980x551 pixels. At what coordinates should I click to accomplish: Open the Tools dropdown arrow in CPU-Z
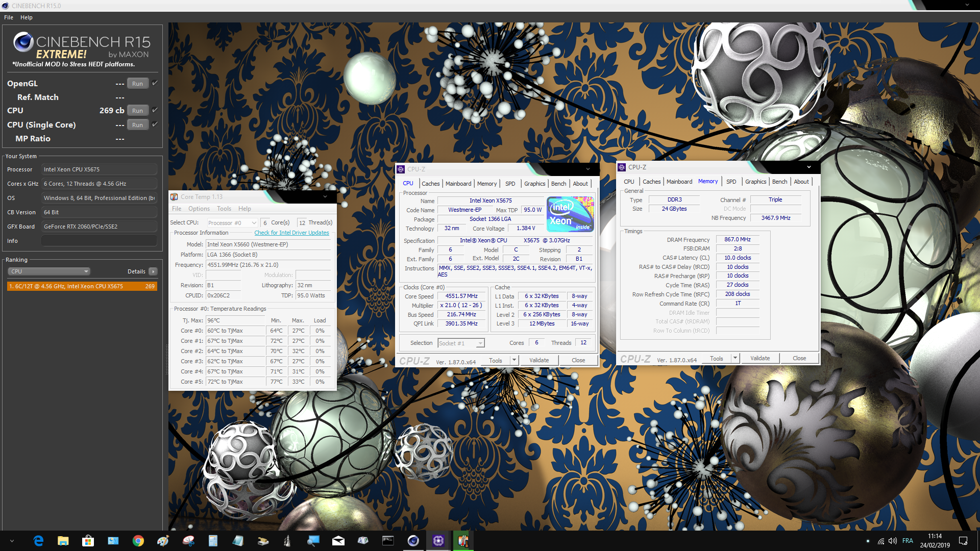514,360
